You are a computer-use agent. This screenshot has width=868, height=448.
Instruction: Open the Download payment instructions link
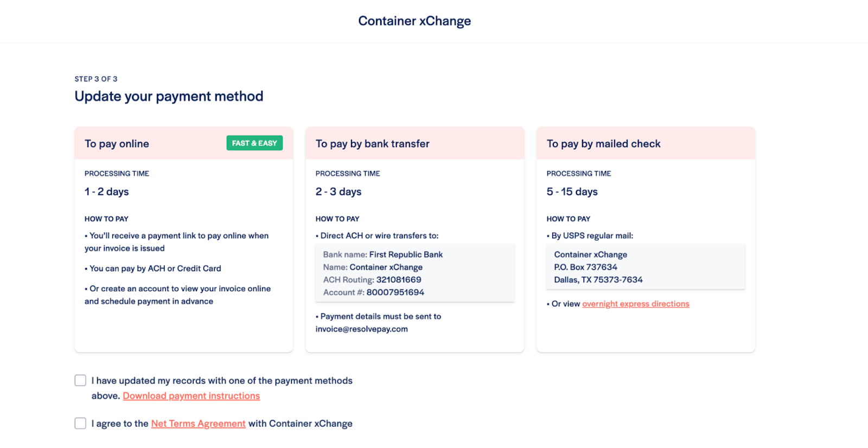192,396
